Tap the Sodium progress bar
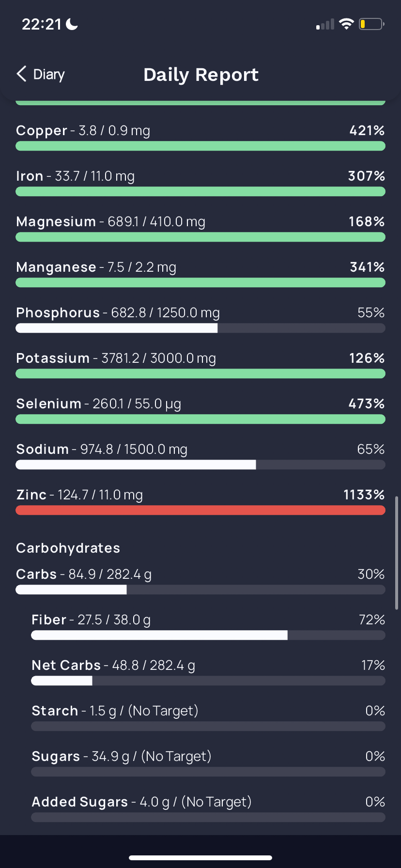Screen dimensions: 401x868 [200, 465]
